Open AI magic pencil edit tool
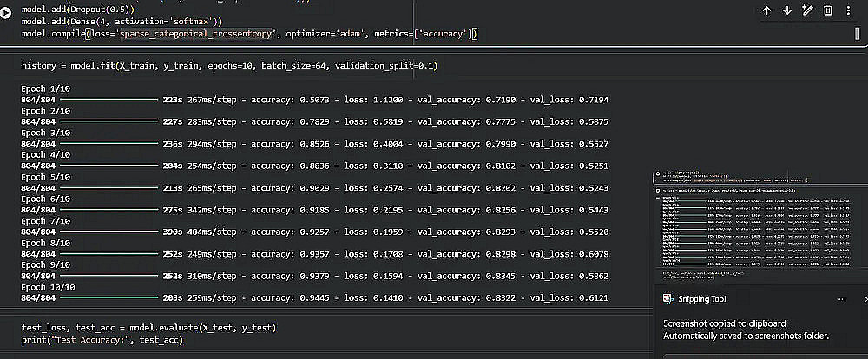The image size is (868, 359). (x=807, y=10)
